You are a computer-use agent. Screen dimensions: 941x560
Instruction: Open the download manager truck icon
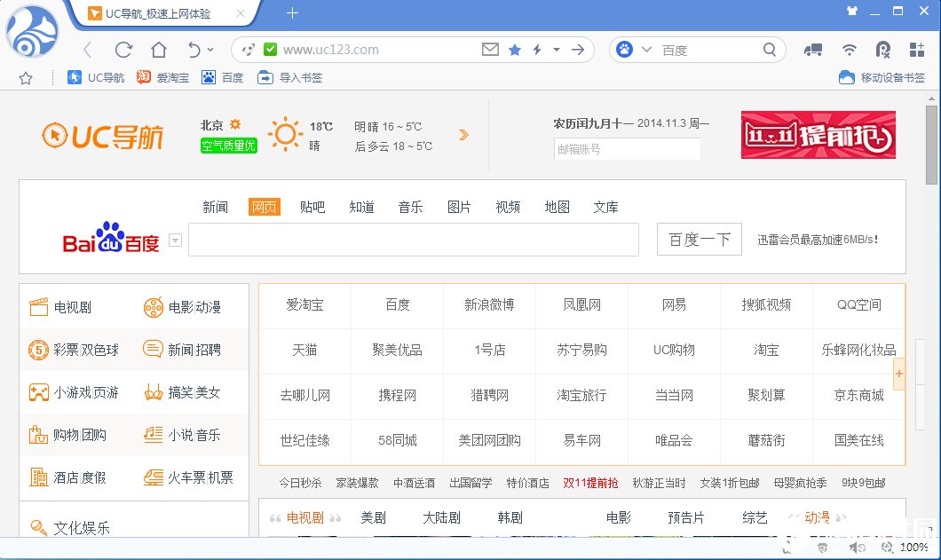click(813, 51)
